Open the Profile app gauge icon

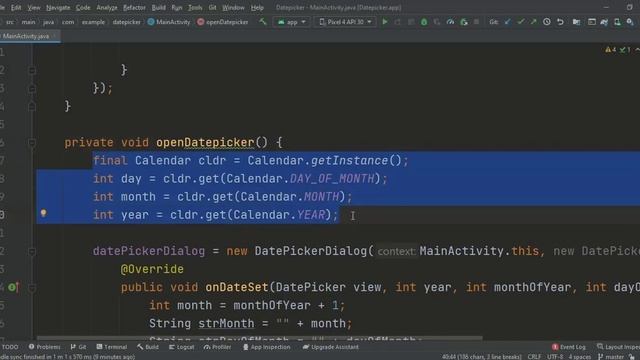pos(450,22)
